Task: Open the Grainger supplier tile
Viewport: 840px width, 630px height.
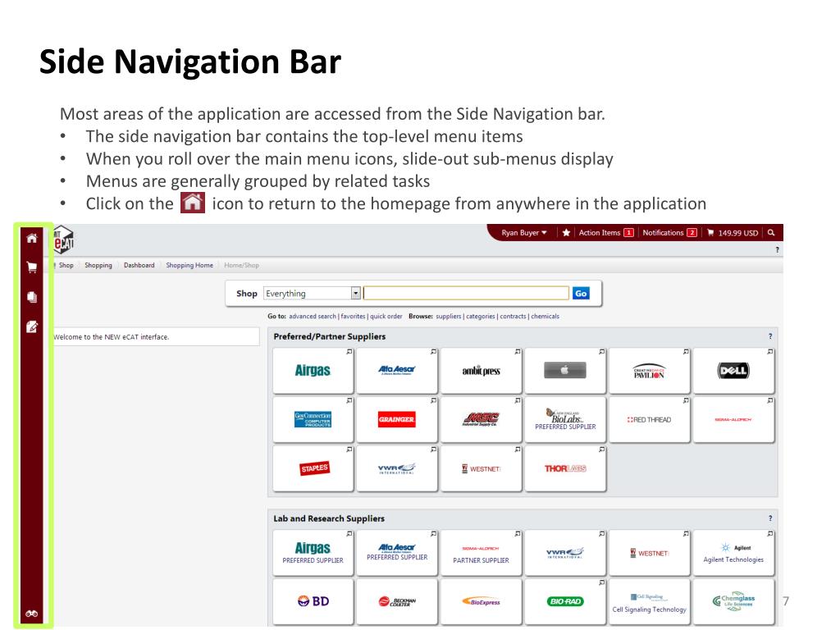Action: pos(397,419)
